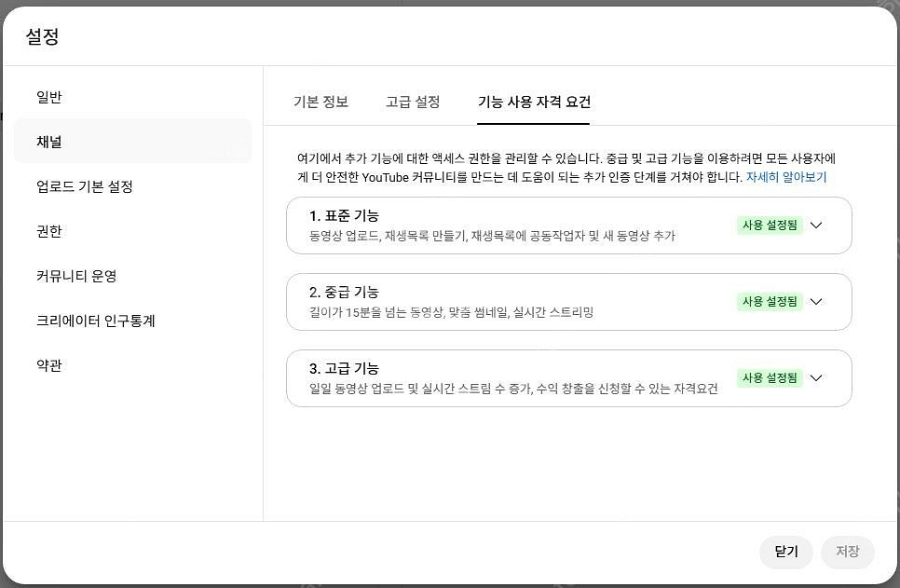Image resolution: width=900 pixels, height=588 pixels.
Task: Click 사용 설정됨 badge on 고급 기능
Action: 770,378
